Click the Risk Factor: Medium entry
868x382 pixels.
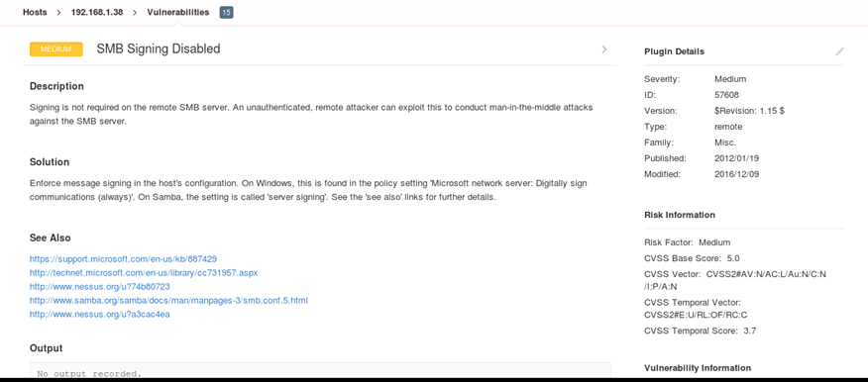coord(688,242)
